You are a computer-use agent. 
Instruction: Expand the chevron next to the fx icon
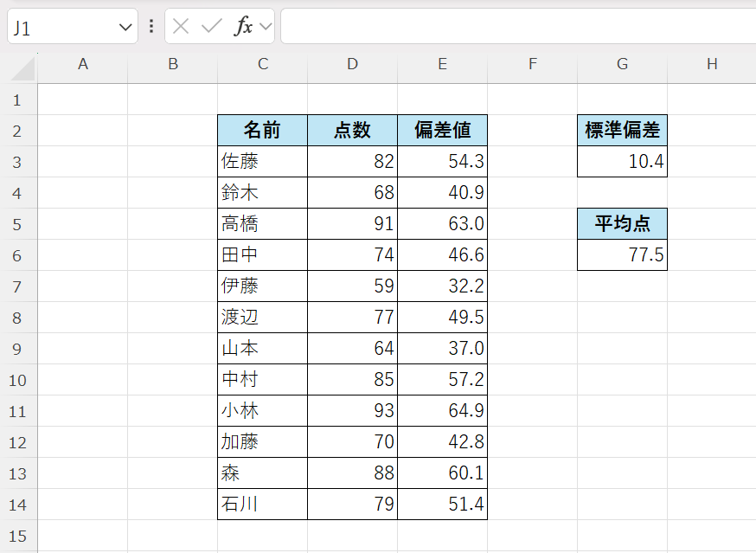[266, 27]
